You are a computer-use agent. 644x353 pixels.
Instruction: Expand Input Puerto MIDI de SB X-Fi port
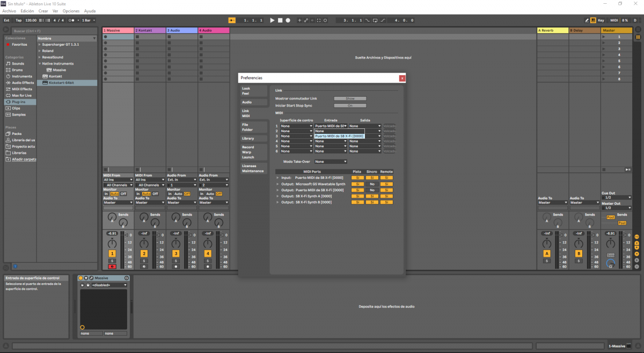pyautogui.click(x=277, y=177)
